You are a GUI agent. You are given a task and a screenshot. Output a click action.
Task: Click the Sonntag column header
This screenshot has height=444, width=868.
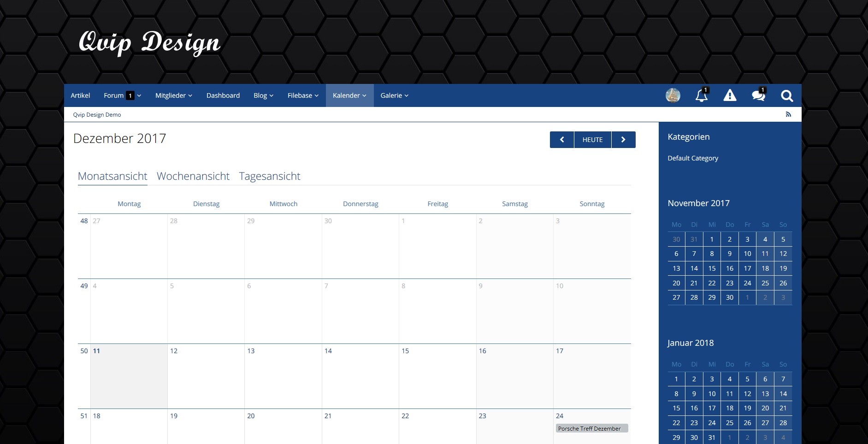[592, 204]
